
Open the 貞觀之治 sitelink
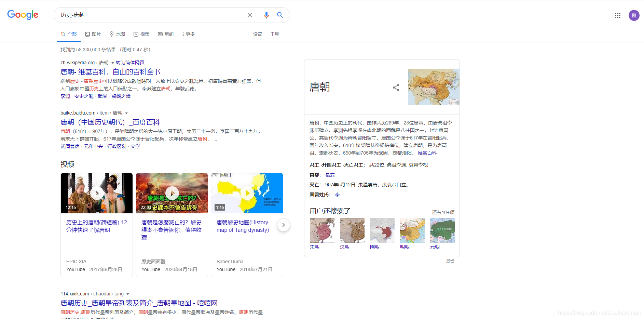click(121, 96)
